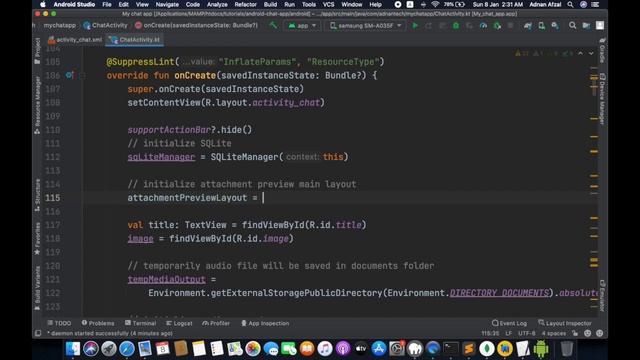640x360 pixels.
Task: Click the tool windows toggle in status bar corner
Action: pyautogui.click(x=38, y=333)
